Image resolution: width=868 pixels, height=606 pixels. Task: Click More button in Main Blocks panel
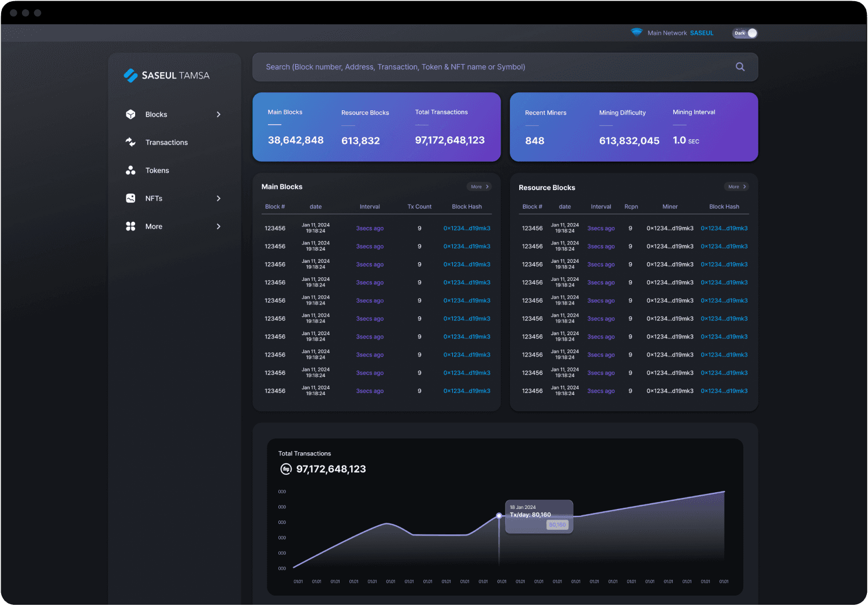click(x=479, y=187)
